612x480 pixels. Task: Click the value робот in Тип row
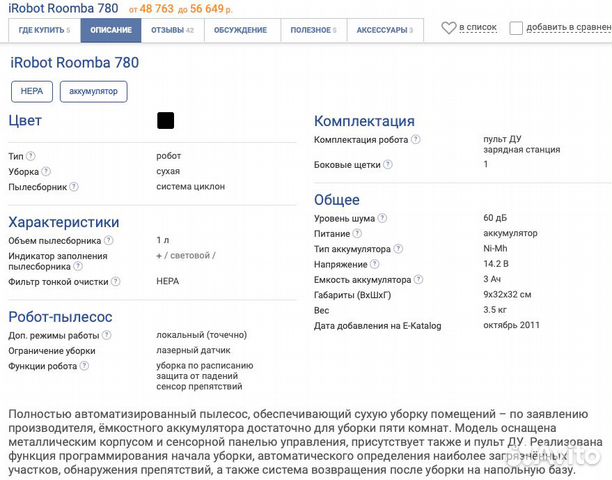click(x=169, y=156)
